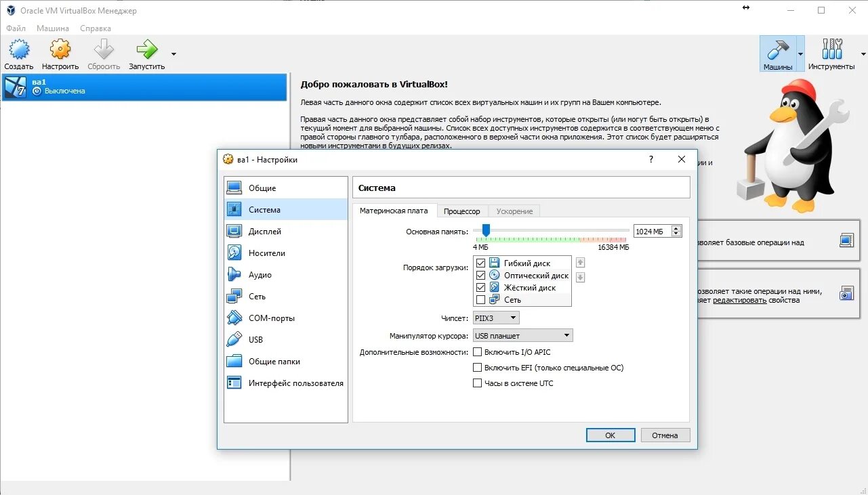Open the Чипсет PIIX3 dropdown
Image resolution: width=868 pixels, height=495 pixels.
[x=496, y=317]
